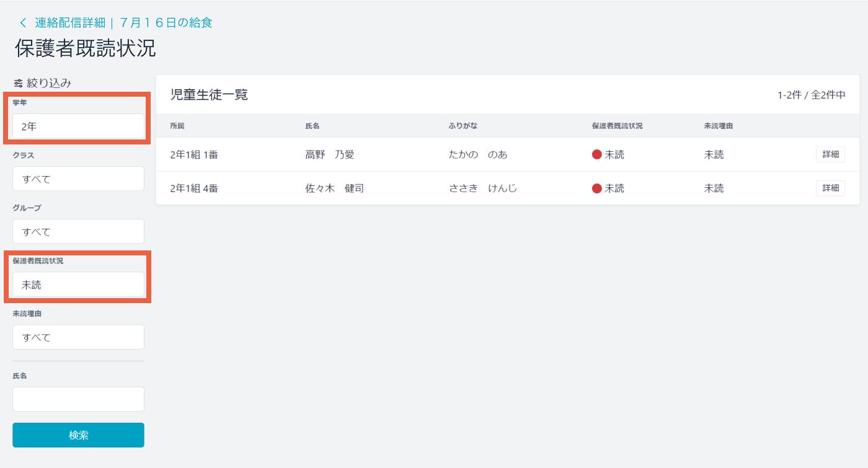
Task: Click the 1-2件 / 全2件中 count text
Action: [x=812, y=95]
